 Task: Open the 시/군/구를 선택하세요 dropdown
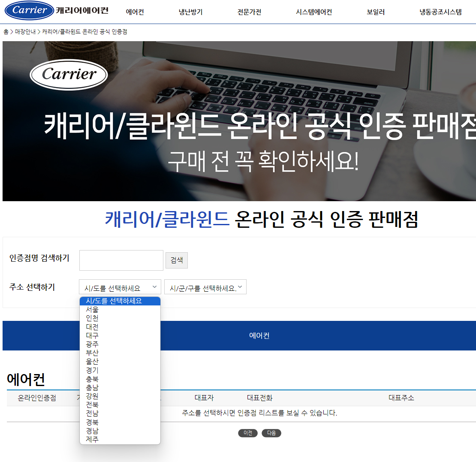point(205,287)
